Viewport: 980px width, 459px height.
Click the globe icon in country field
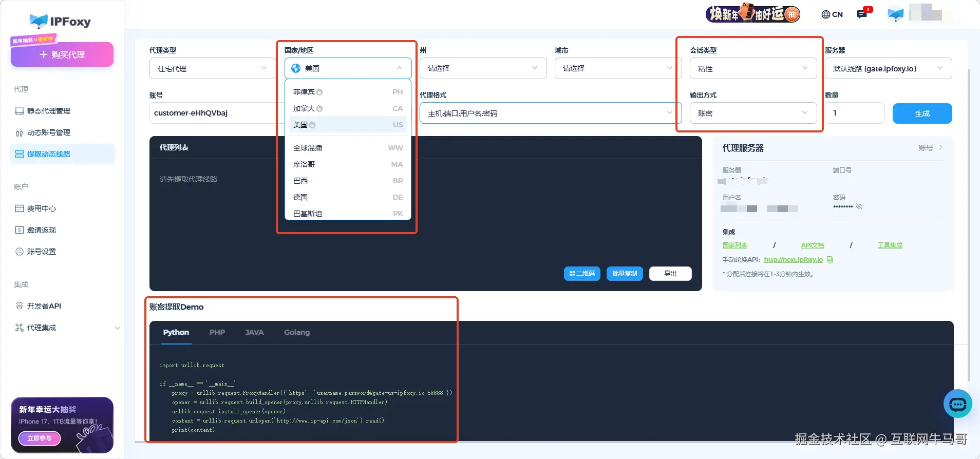point(296,68)
